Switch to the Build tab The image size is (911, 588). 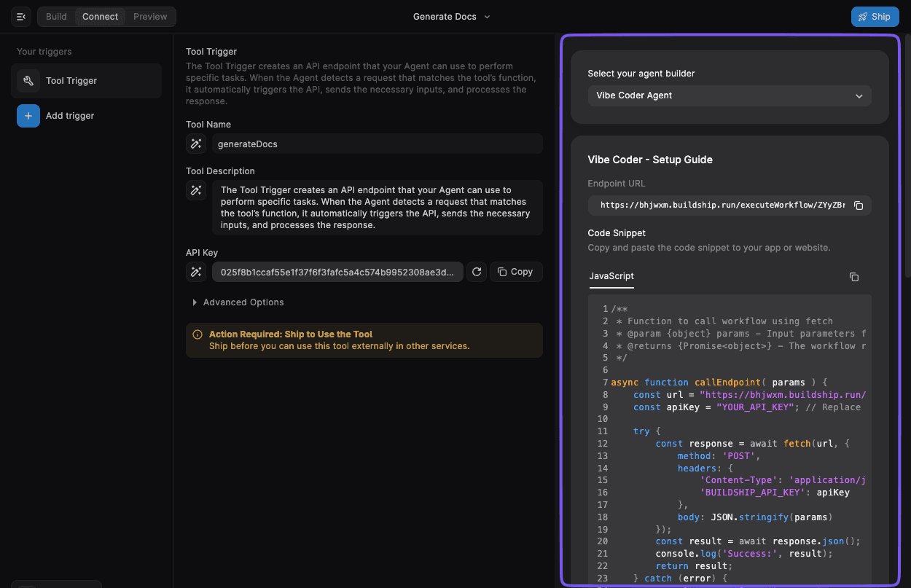(56, 17)
